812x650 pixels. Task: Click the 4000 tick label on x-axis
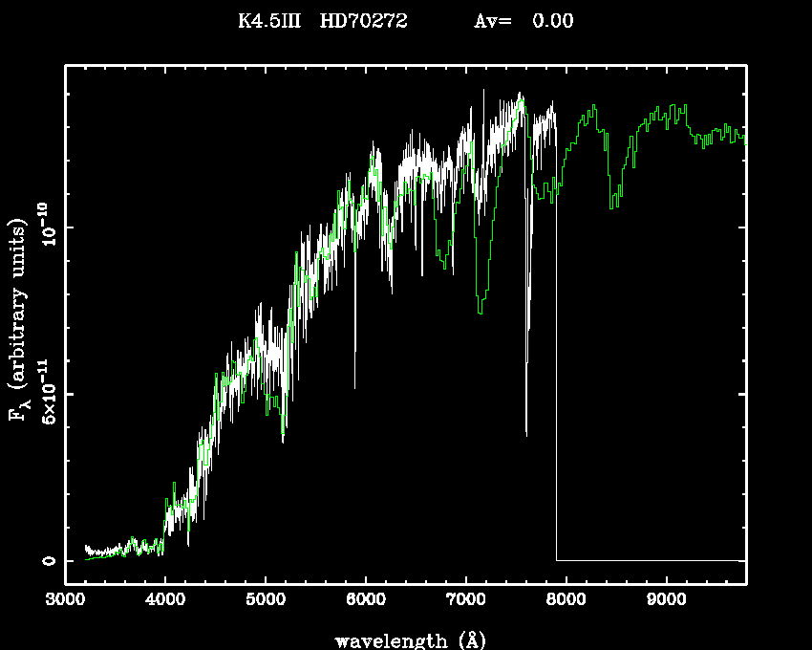pos(164,599)
